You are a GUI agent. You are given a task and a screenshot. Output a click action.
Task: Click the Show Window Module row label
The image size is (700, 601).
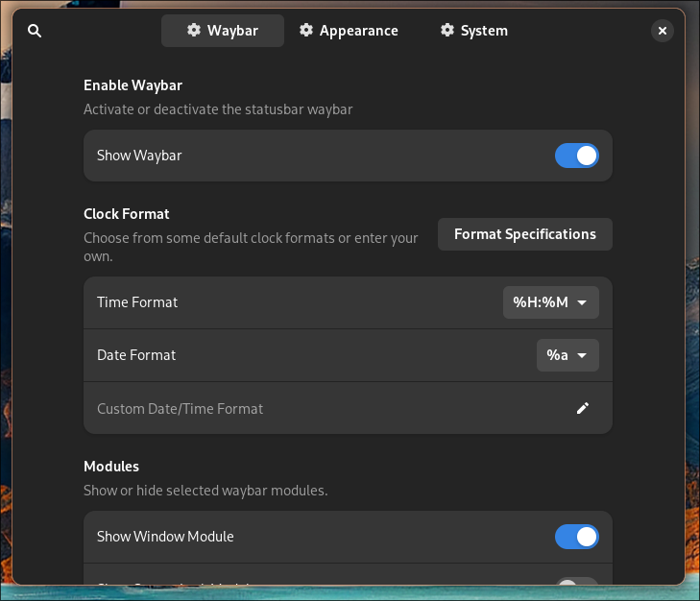[165, 537]
